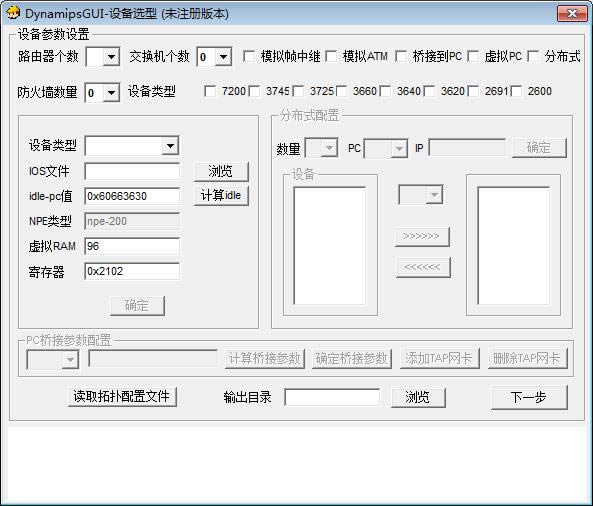Open the 路由器个数 dropdown

coord(103,57)
